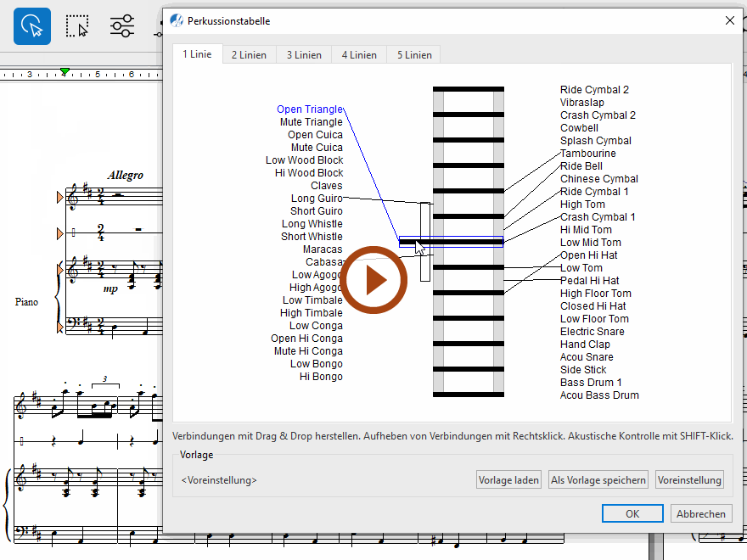Click the Vorlage laden button
The image size is (747, 560).
[508, 480]
